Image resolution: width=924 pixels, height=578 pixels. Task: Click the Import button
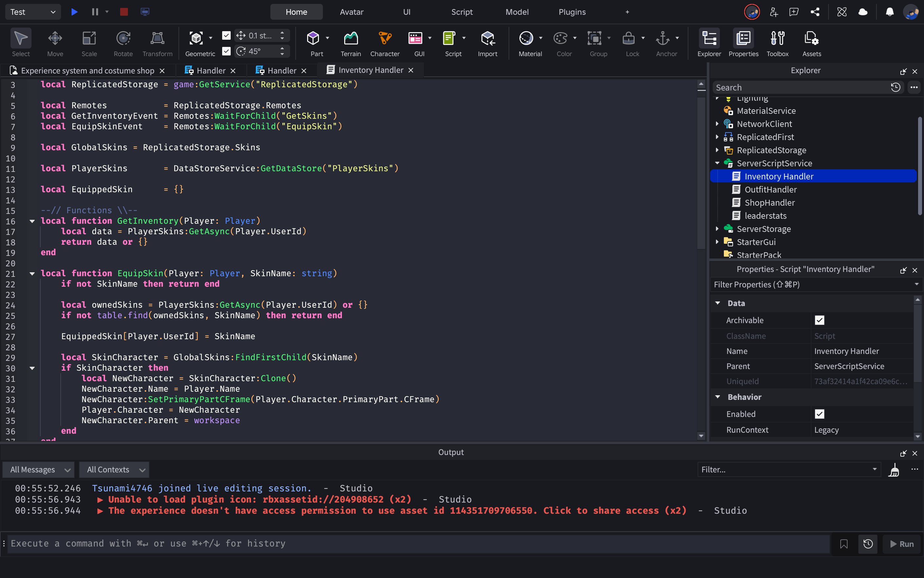tap(487, 42)
